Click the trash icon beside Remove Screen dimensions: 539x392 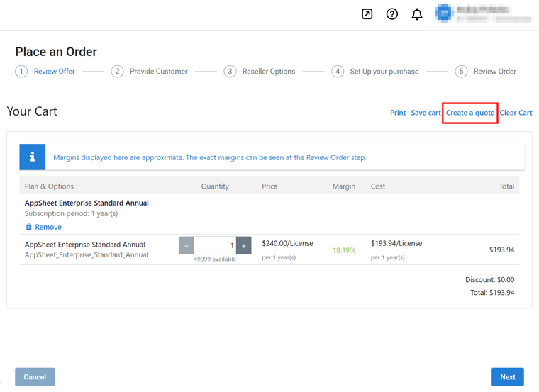pyautogui.click(x=29, y=227)
